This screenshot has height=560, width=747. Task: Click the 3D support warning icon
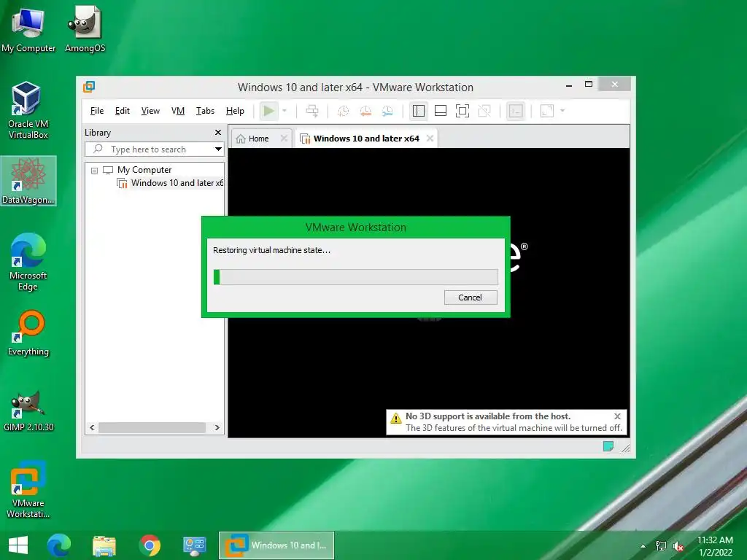tap(396, 419)
